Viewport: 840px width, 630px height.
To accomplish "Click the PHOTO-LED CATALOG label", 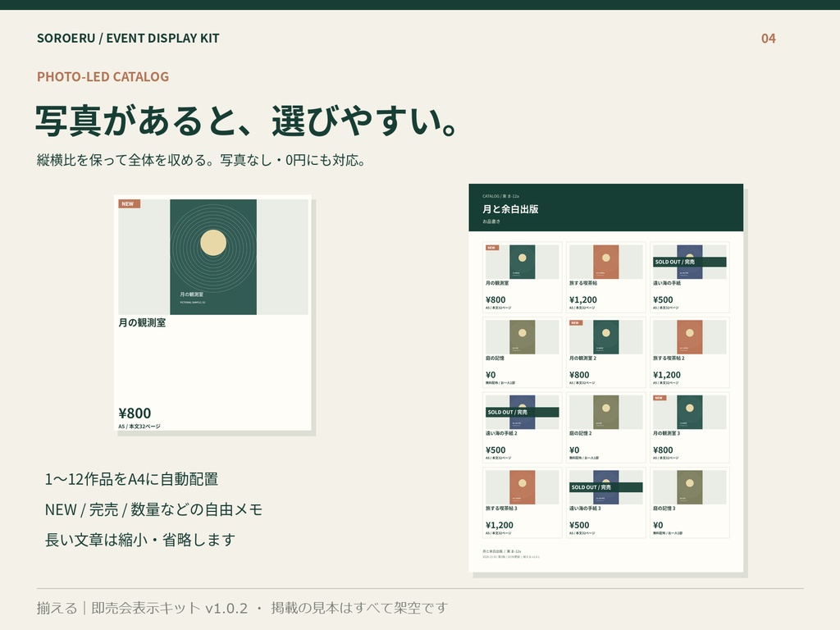I will point(103,76).
